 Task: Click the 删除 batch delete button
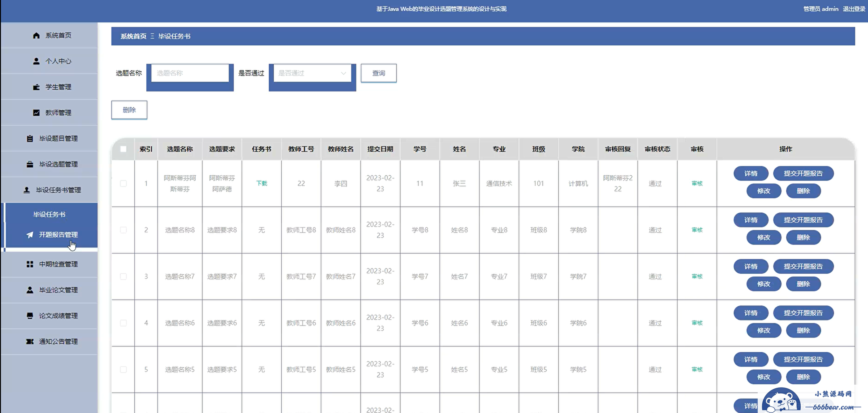[x=129, y=110]
